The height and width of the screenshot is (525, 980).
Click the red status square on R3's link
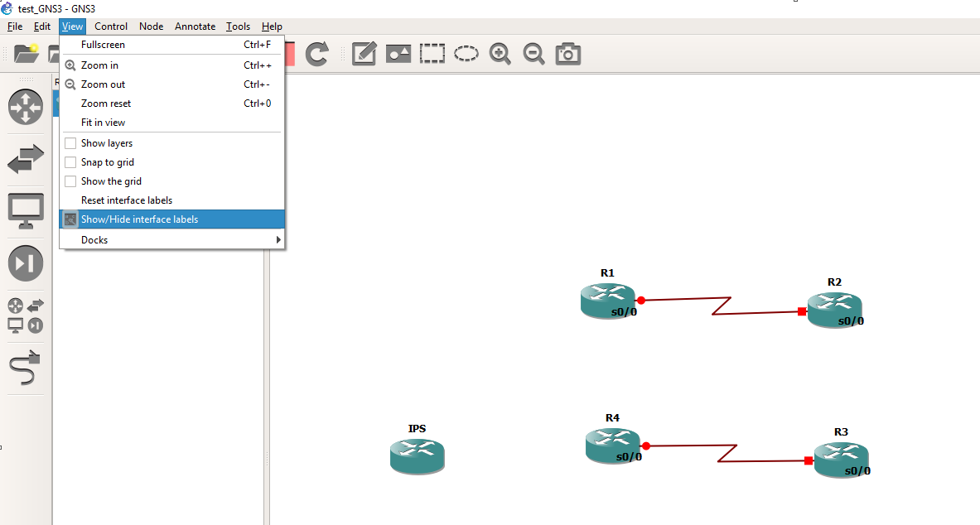(x=809, y=460)
